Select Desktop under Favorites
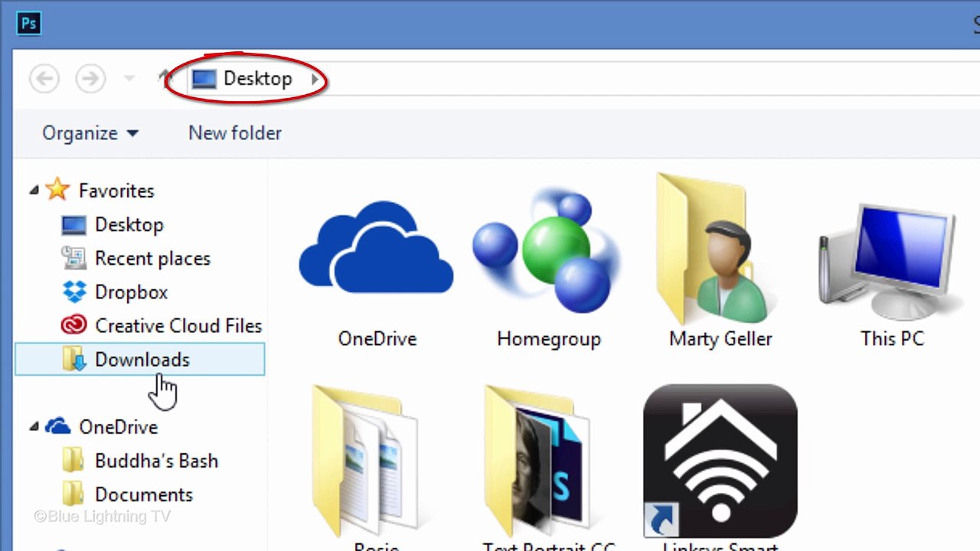The width and height of the screenshot is (980, 551). click(x=129, y=225)
